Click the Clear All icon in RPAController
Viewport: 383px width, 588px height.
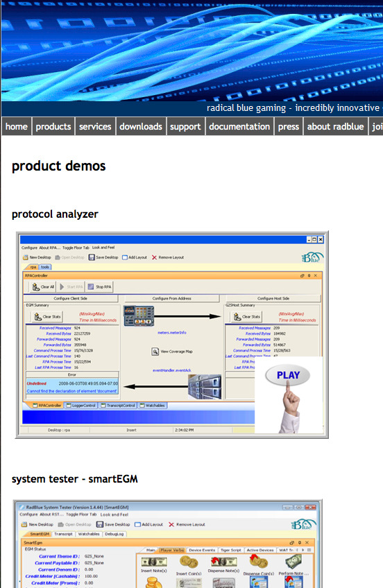coord(35,287)
